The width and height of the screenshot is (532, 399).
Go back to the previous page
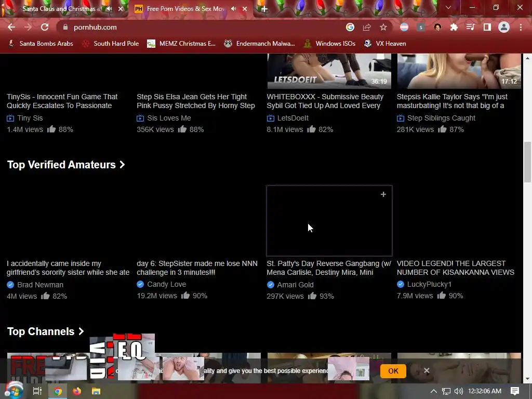tap(11, 27)
